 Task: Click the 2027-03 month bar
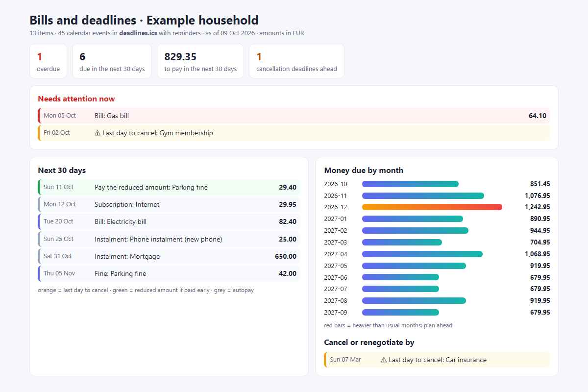point(402,242)
